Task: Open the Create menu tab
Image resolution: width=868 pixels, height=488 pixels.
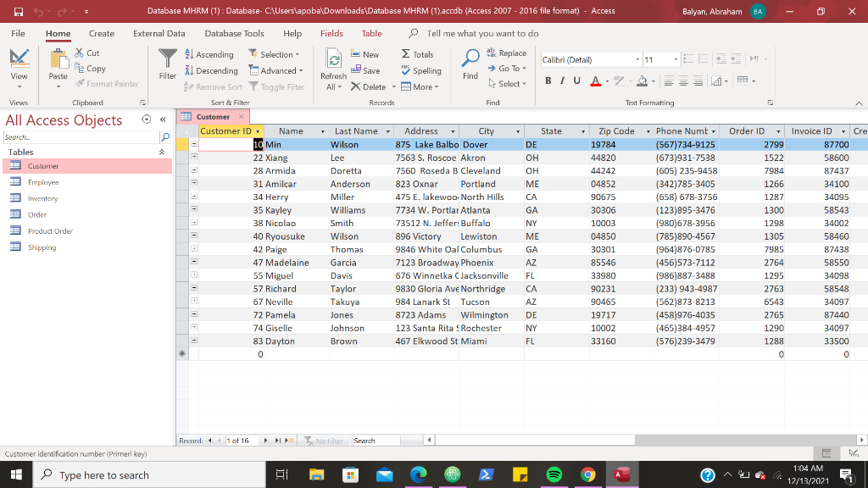Action: 102,33
